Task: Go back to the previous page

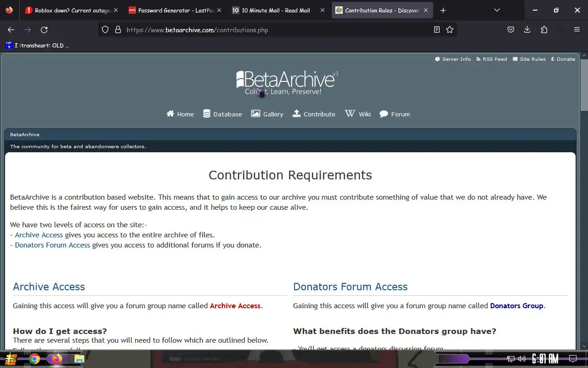Action: 11,29
